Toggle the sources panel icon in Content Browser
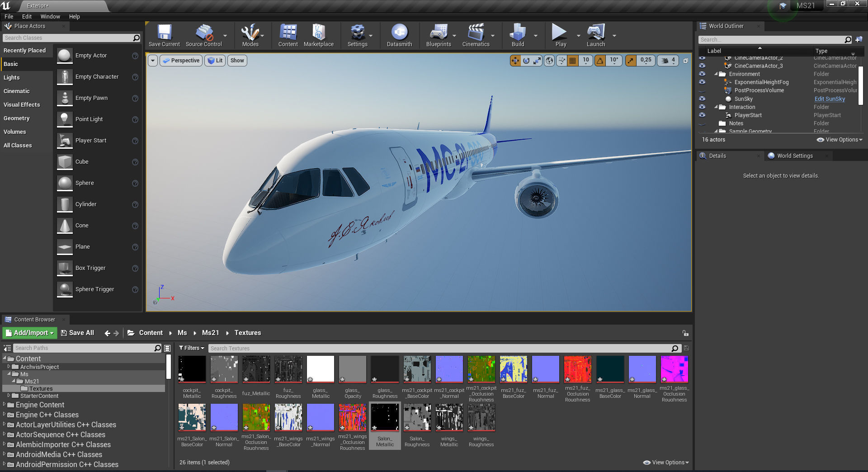The image size is (868, 472). point(7,348)
